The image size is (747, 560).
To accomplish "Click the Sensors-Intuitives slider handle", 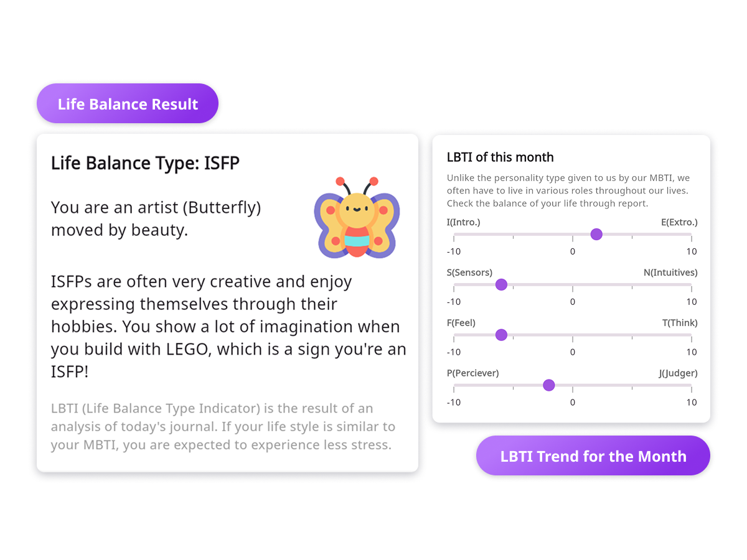I will [x=501, y=284].
